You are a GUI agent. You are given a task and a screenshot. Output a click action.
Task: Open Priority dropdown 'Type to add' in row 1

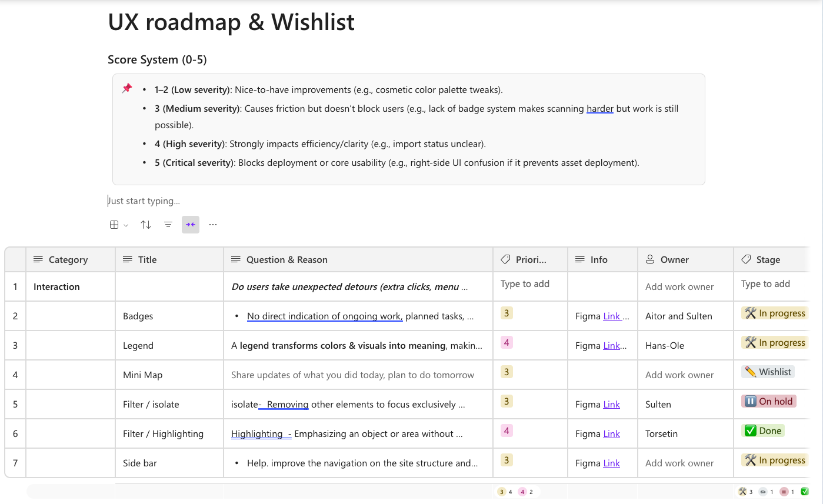525,284
